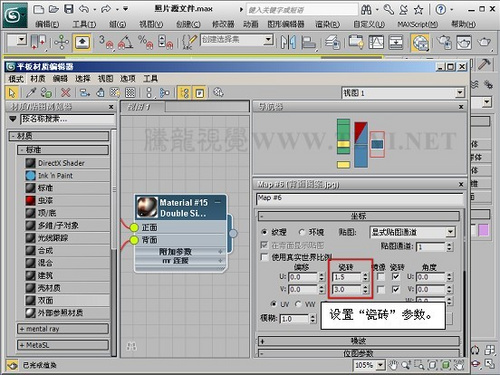Toggle the U Tile checkbox
Image resolution: width=500 pixels, height=375 pixels.
[x=395, y=277]
